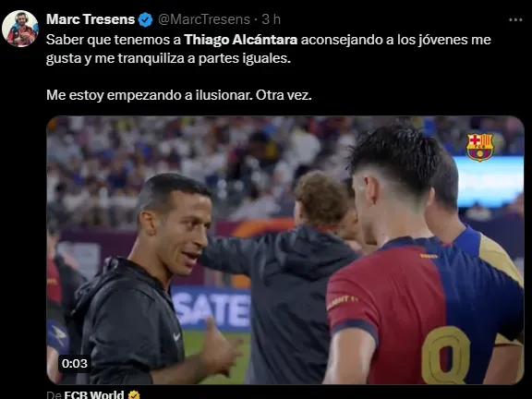Play the embedded FC Barcelona video
This screenshot has height=399, width=532.
285,250
